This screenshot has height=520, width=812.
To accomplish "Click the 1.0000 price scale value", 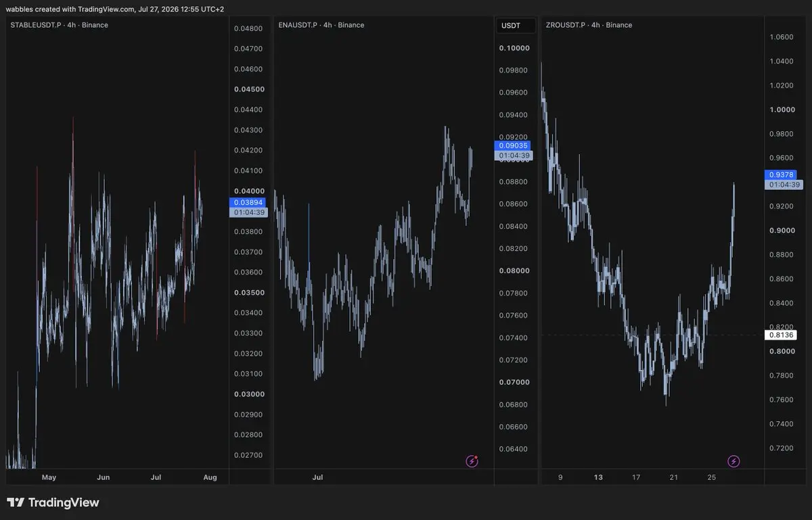I will point(782,110).
